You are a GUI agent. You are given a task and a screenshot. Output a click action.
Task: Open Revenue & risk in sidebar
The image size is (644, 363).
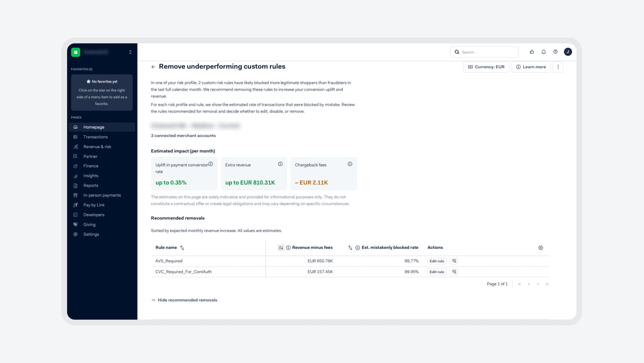coord(97,147)
